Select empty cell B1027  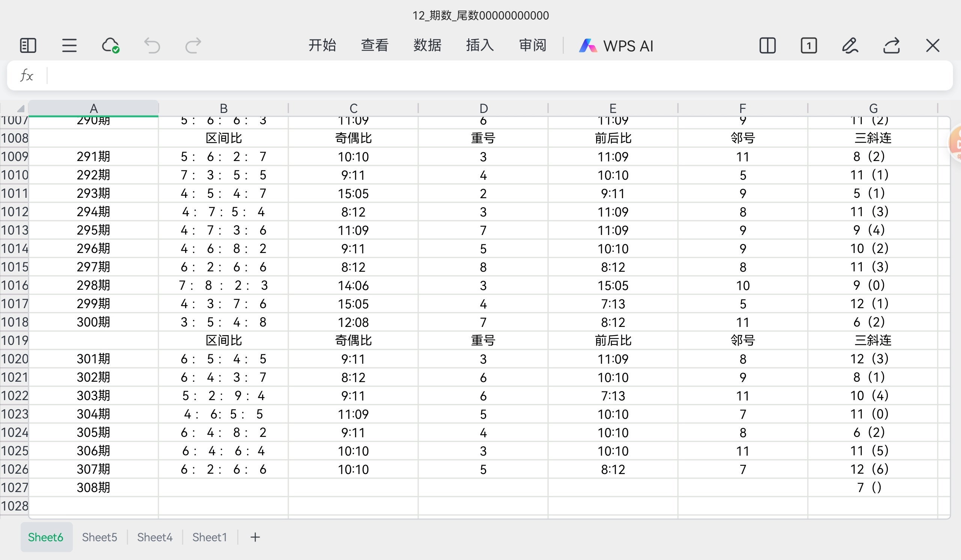pos(223,488)
